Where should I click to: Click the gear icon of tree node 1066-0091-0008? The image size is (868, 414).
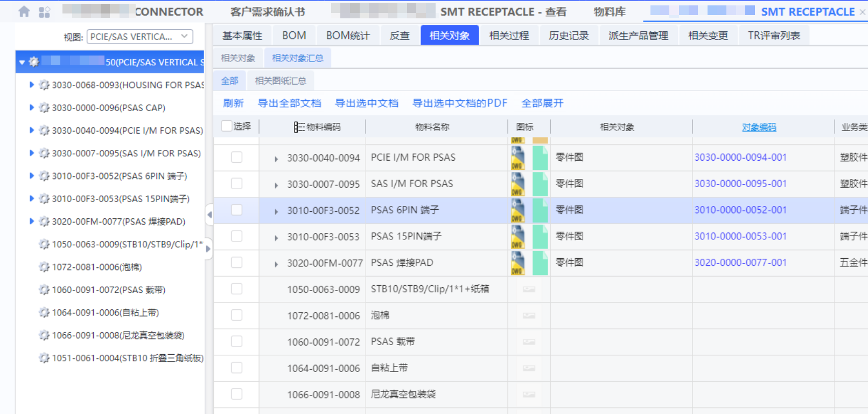44,335
